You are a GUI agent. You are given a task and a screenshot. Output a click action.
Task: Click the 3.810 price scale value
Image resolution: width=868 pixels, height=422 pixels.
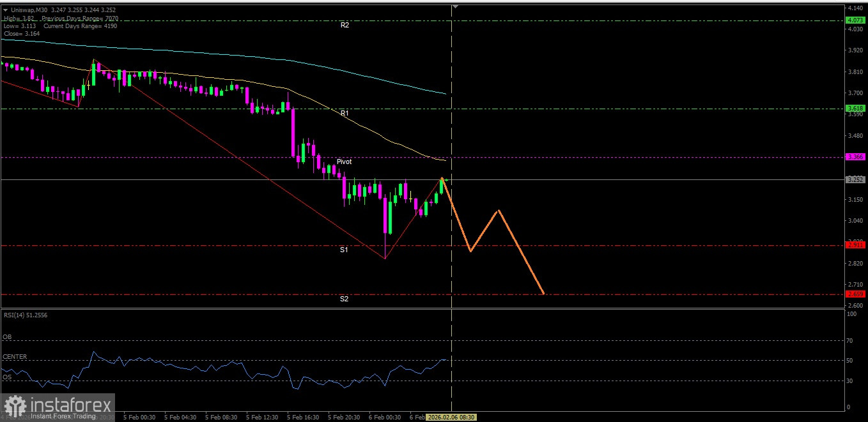(x=856, y=72)
